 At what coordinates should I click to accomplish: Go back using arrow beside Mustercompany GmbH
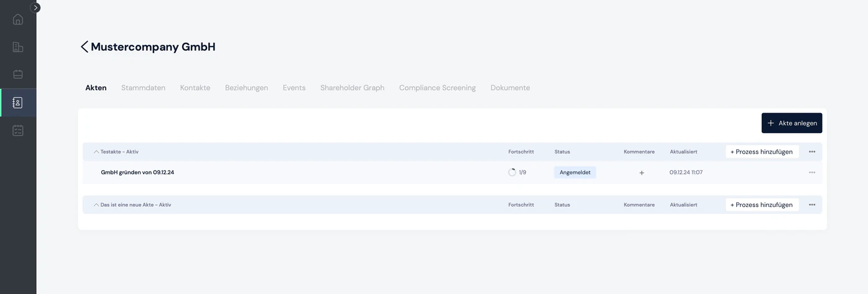pos(85,47)
